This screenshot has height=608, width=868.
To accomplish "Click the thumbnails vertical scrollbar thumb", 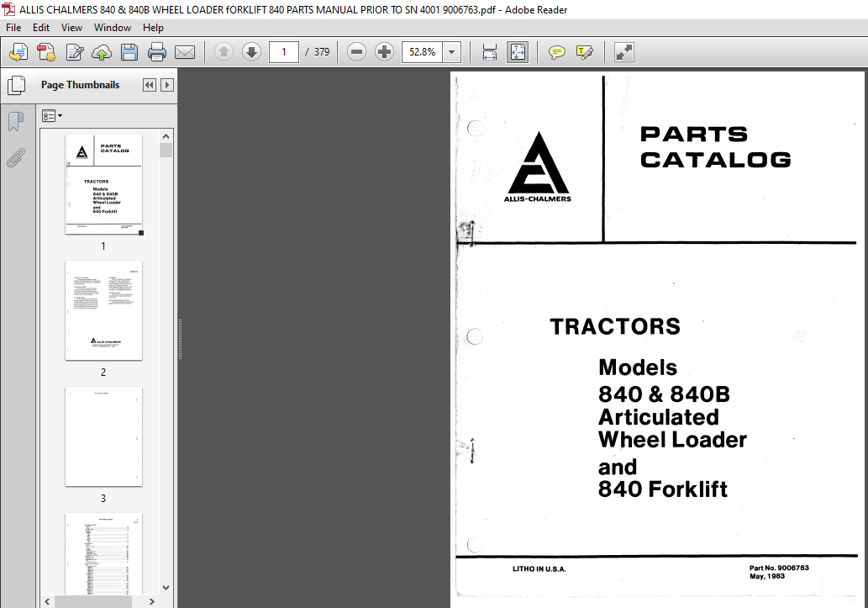I will click(166, 151).
